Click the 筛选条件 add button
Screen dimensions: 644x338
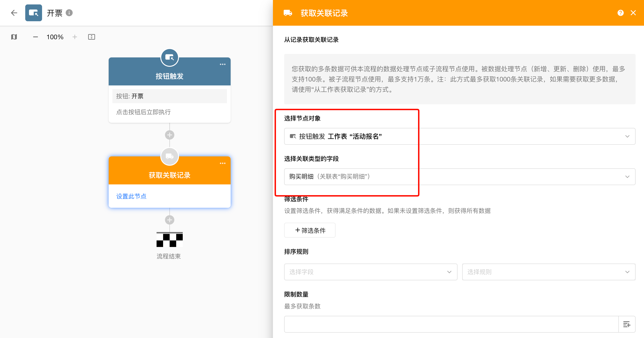(x=310, y=230)
